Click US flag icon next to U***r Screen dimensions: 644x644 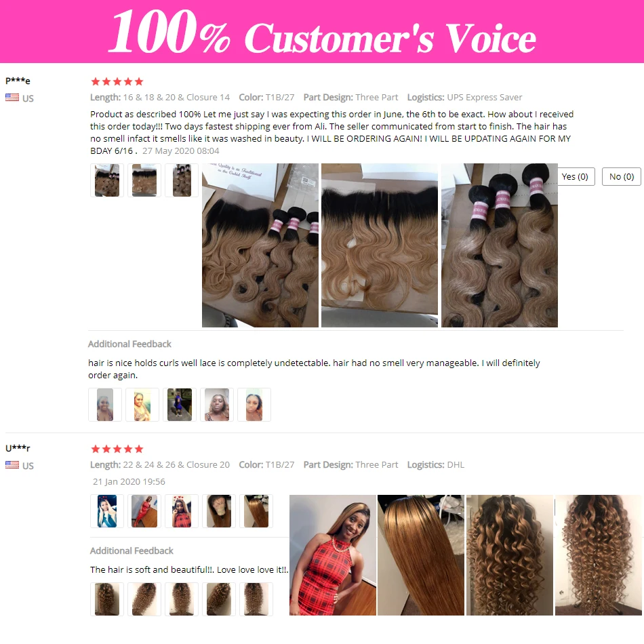pos(12,465)
